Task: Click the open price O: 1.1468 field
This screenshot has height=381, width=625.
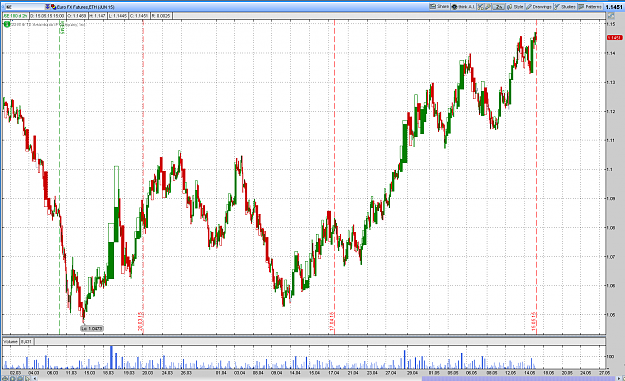Action: pyautogui.click(x=77, y=16)
